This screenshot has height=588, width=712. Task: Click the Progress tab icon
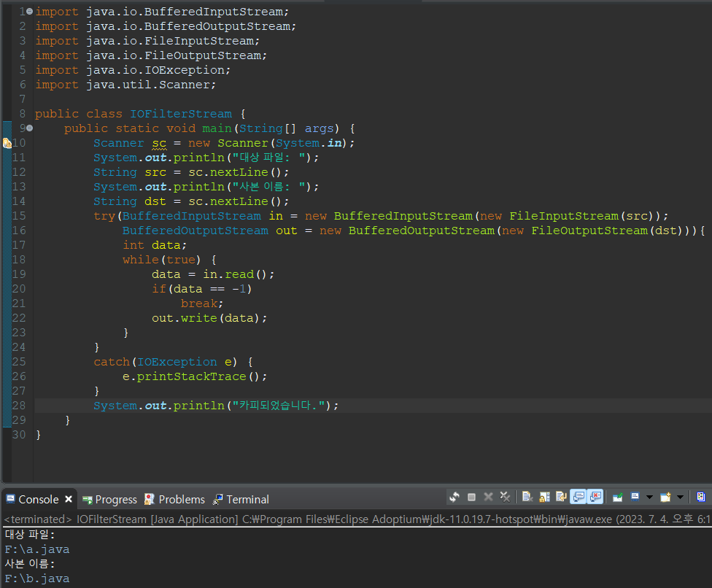(x=88, y=500)
